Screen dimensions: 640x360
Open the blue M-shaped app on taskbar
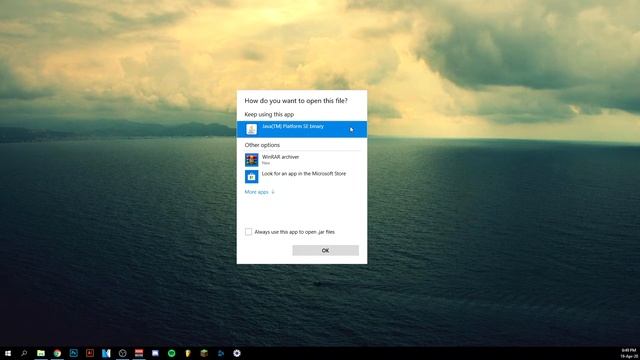106,353
